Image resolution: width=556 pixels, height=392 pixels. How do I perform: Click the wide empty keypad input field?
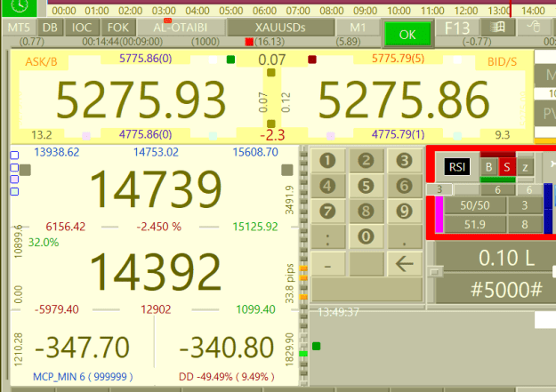pyautogui.click(x=367, y=290)
